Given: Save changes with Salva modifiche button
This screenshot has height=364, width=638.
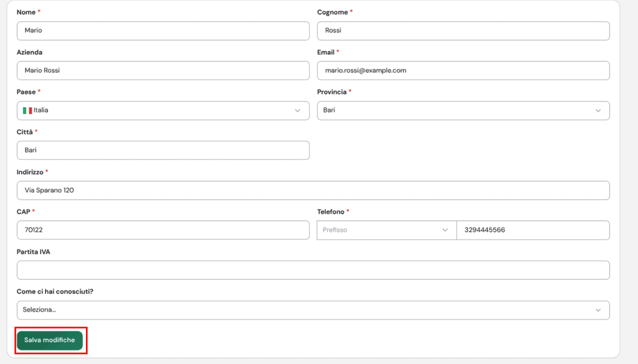Looking at the screenshot, I should click(x=50, y=340).
